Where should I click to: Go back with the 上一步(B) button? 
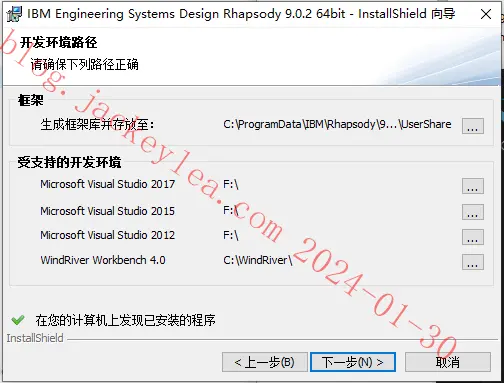click(265, 362)
